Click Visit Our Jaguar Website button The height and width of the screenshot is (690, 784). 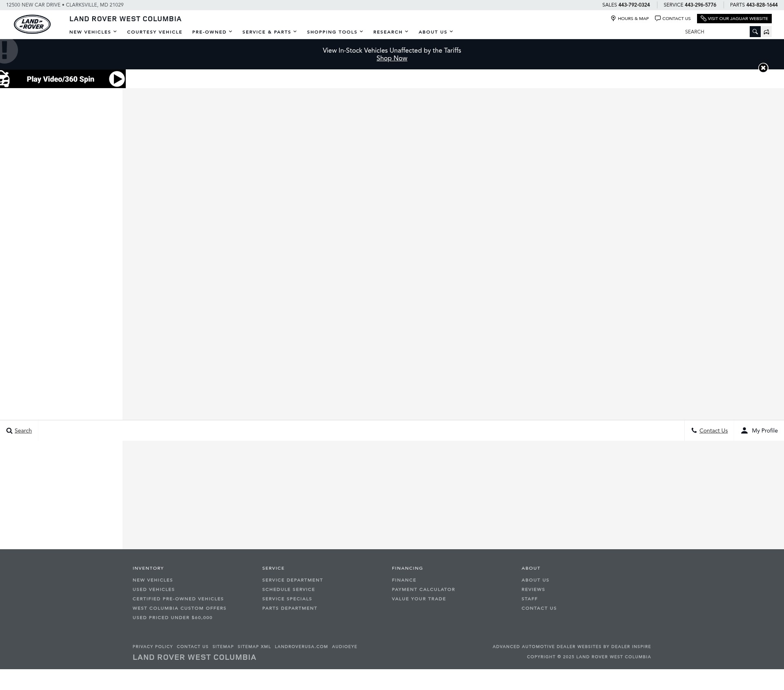[734, 18]
